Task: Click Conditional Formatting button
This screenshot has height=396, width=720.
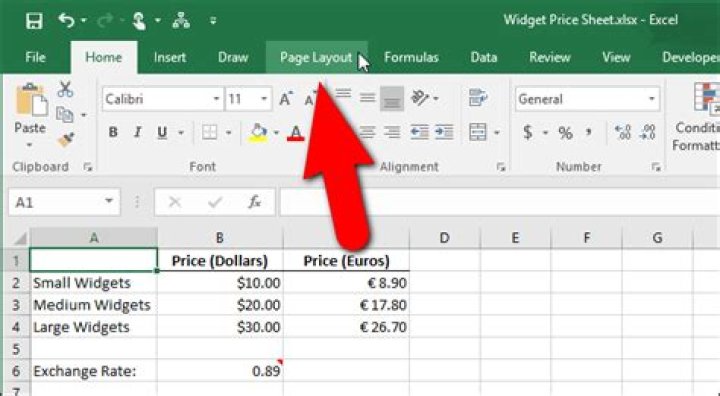Action: (699, 117)
